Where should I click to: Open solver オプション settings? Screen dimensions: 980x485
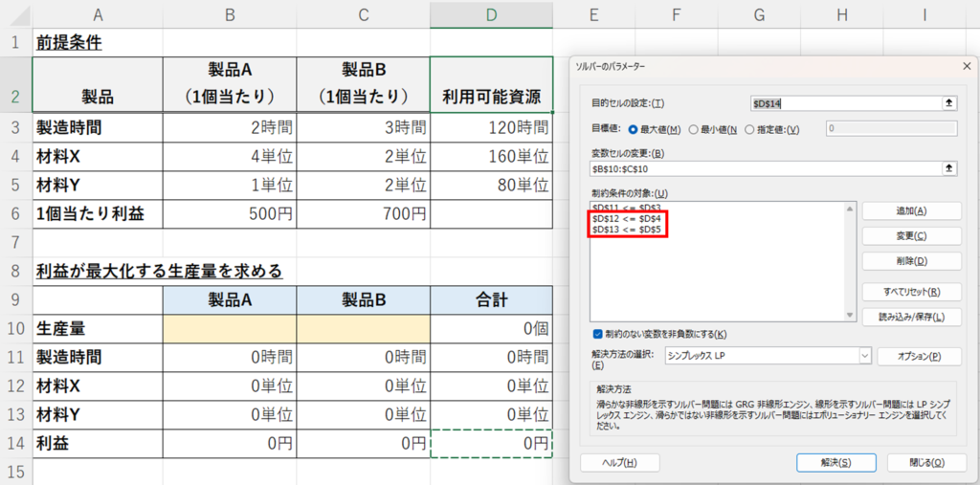coord(918,356)
